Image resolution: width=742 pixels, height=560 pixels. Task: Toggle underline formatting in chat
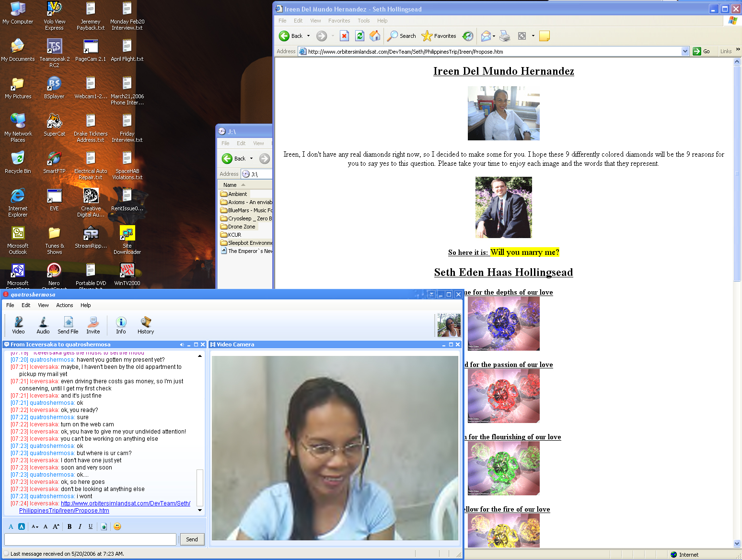tap(90, 526)
